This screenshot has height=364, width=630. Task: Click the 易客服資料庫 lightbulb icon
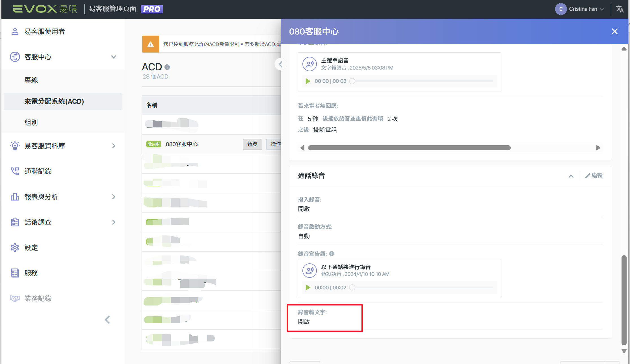15,146
